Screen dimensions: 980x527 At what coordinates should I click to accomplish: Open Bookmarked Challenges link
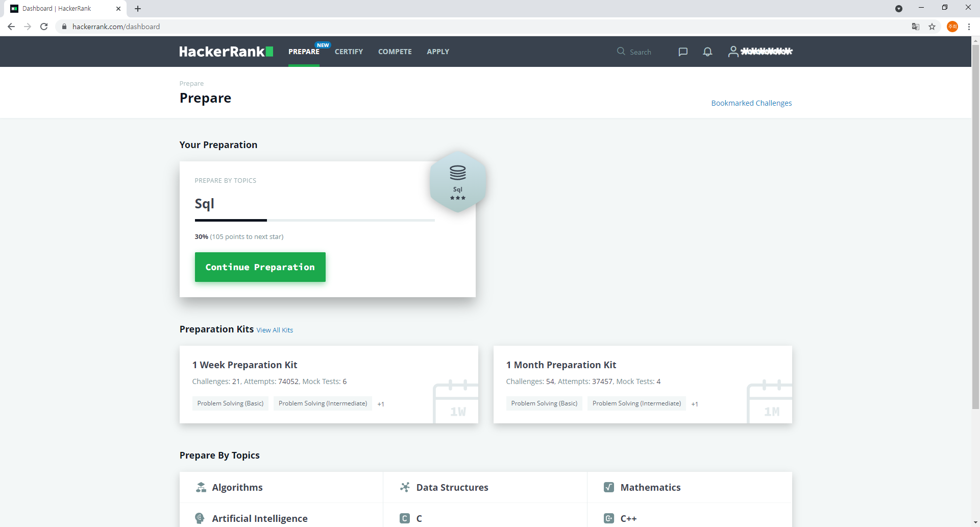751,103
